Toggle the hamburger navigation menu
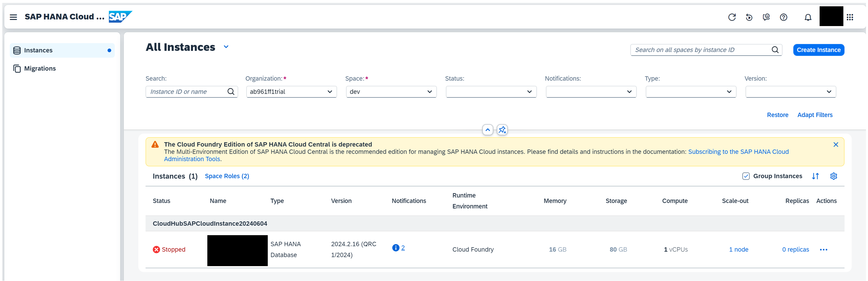This screenshot has width=868, height=281. 13,17
